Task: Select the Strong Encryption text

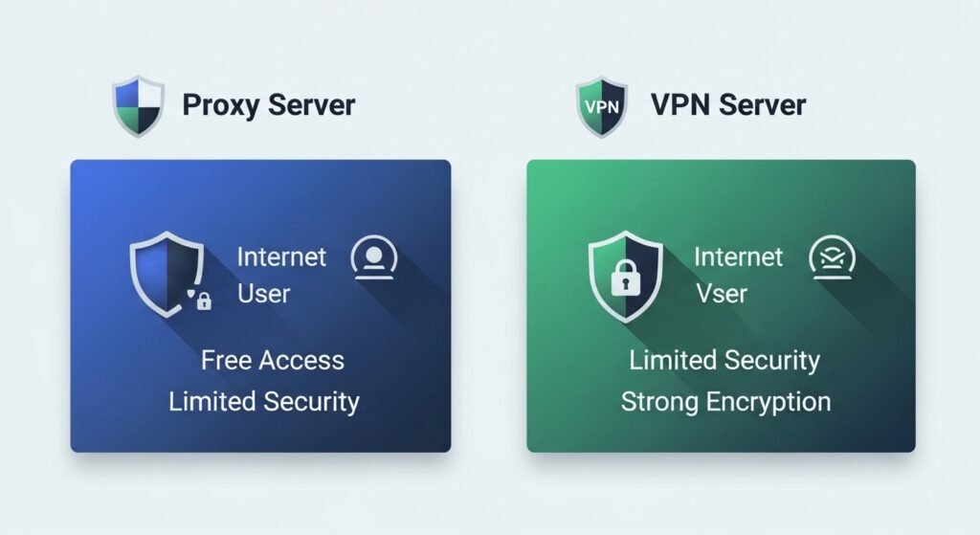Action: click(x=725, y=401)
